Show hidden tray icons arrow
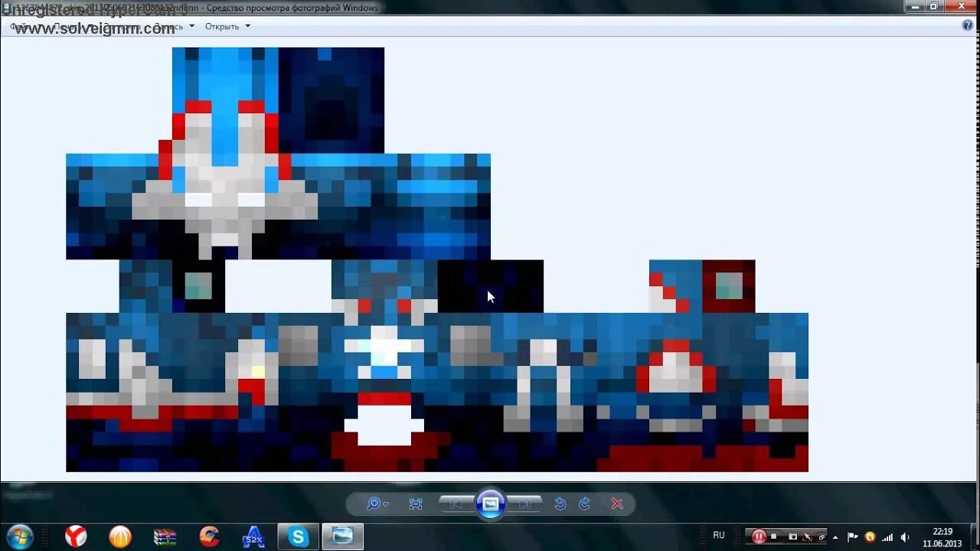This screenshot has width=980, height=551. pyautogui.click(x=835, y=536)
